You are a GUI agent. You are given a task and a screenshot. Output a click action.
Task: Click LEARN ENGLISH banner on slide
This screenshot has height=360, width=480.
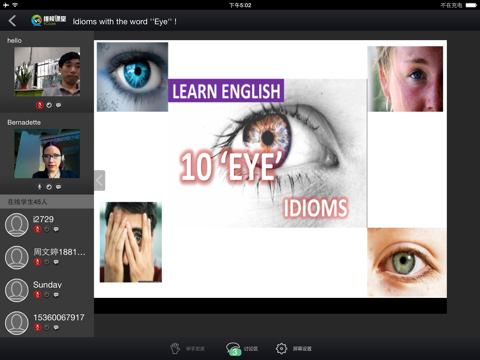click(x=226, y=90)
